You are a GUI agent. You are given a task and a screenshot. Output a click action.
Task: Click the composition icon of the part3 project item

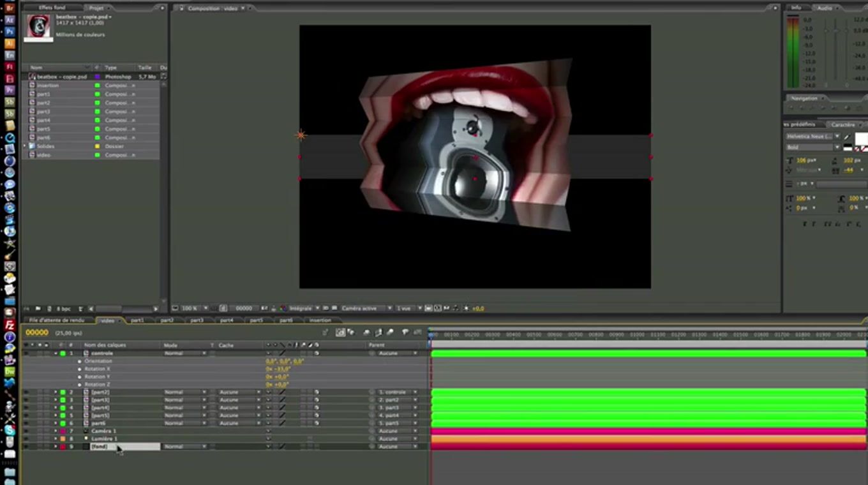point(32,112)
